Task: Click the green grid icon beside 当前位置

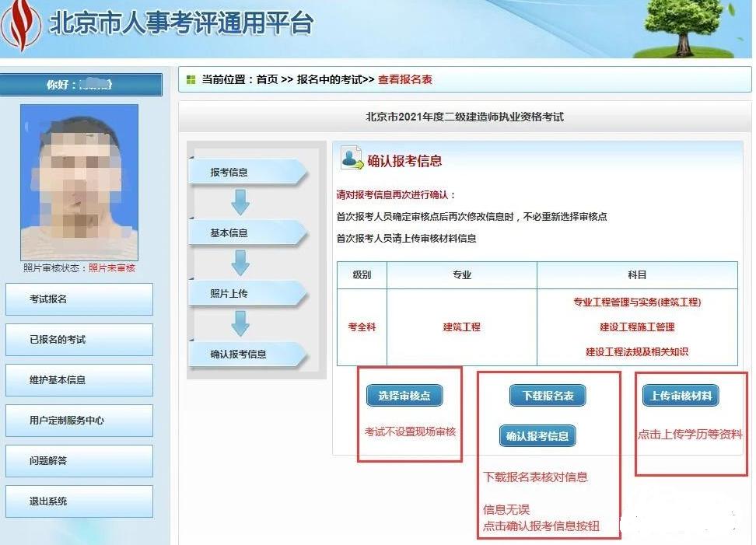Action: tap(190, 80)
